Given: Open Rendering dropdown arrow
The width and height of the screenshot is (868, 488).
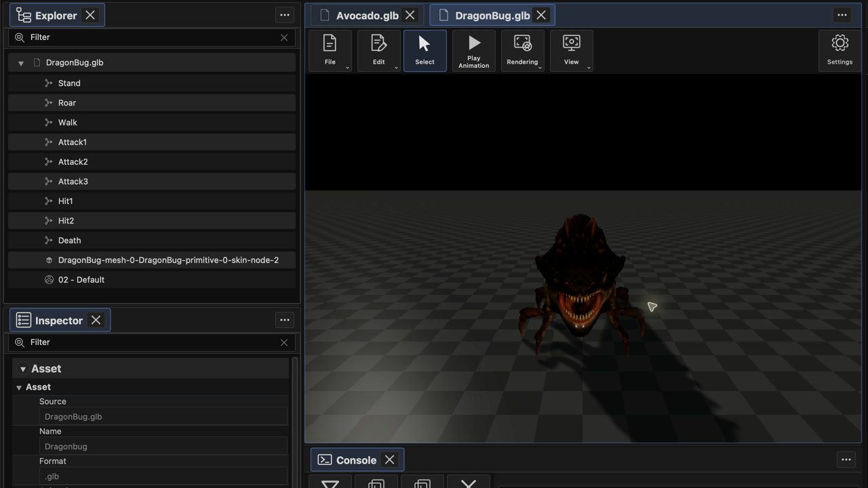Looking at the screenshot, I should click(540, 68).
